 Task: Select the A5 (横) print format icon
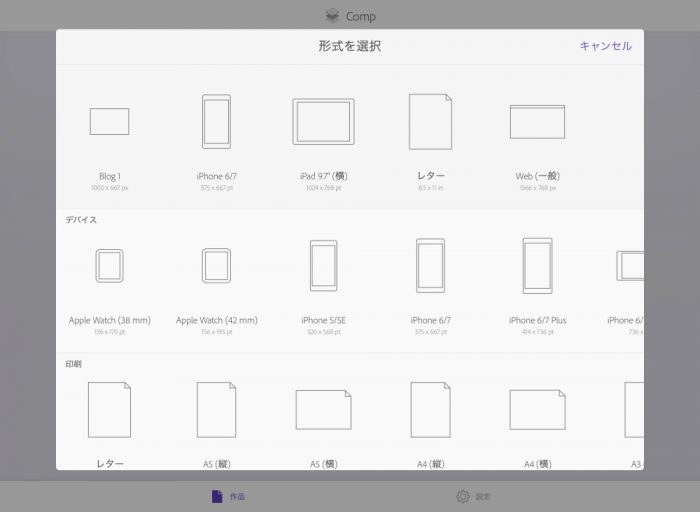(324, 410)
